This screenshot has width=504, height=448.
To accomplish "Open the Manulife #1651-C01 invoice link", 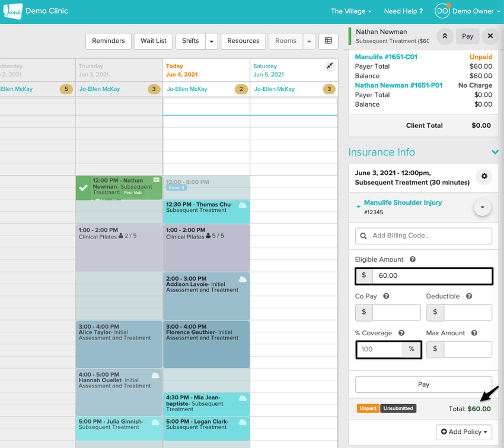I will (386, 57).
